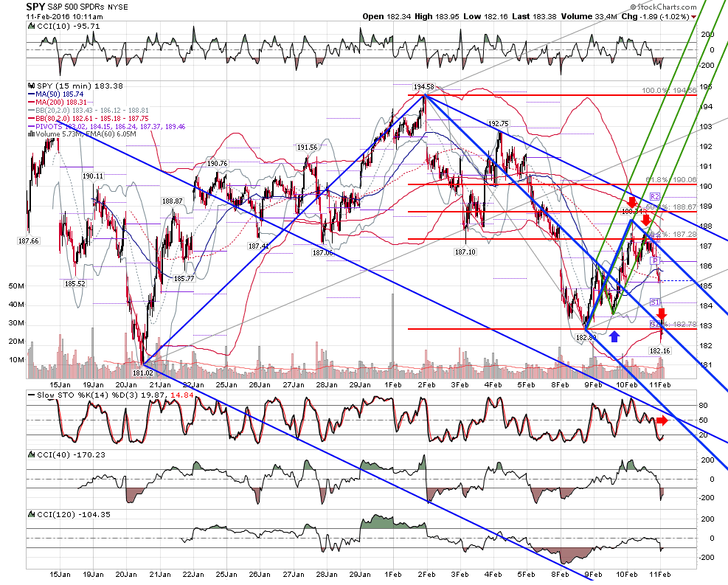Click the 100.0%: 194.56 Fibonacci label
This screenshot has width=728, height=585.
point(669,91)
